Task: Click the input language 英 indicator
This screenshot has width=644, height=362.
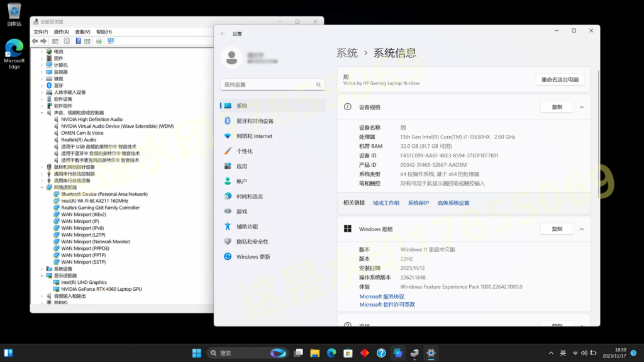Action: 563,353
